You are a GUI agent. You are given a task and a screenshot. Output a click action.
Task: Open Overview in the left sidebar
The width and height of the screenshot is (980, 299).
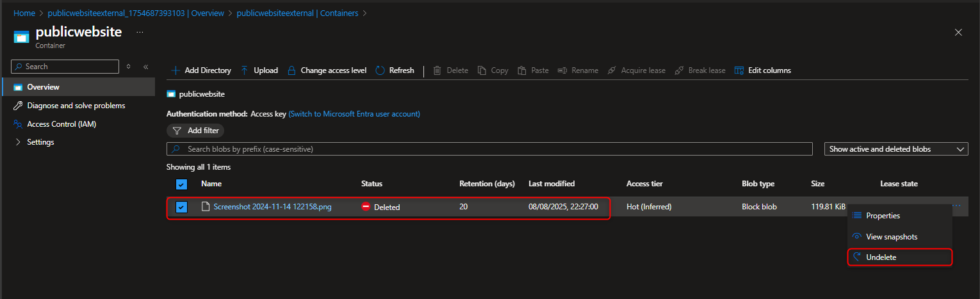pos(79,87)
